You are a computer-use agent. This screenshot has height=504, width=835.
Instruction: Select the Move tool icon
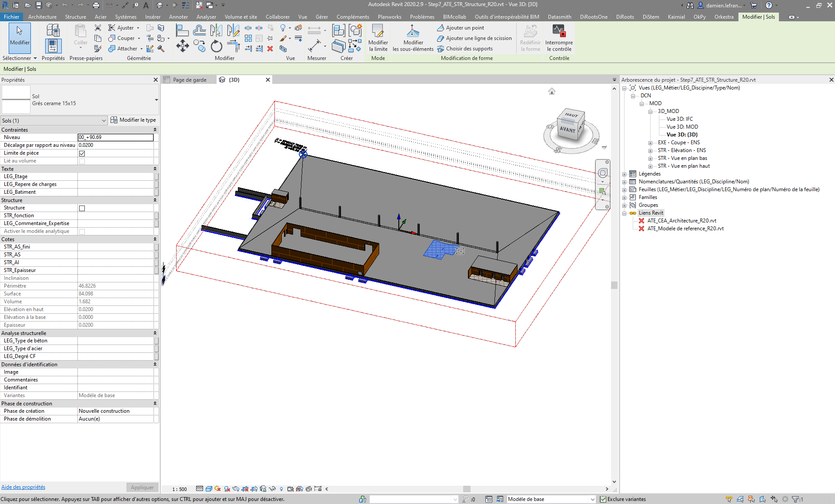point(182,46)
